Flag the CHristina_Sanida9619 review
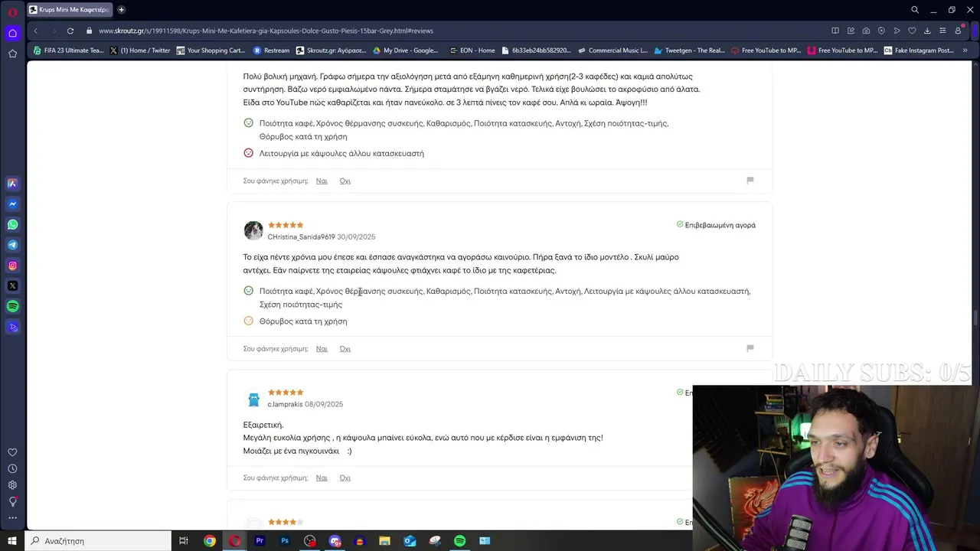The image size is (980, 551). pos(750,348)
